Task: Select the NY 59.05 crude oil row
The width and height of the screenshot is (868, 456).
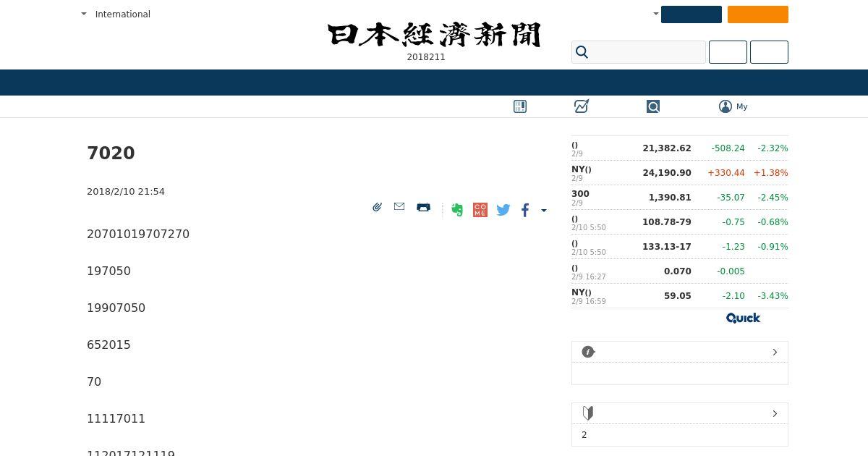Action: [680, 296]
